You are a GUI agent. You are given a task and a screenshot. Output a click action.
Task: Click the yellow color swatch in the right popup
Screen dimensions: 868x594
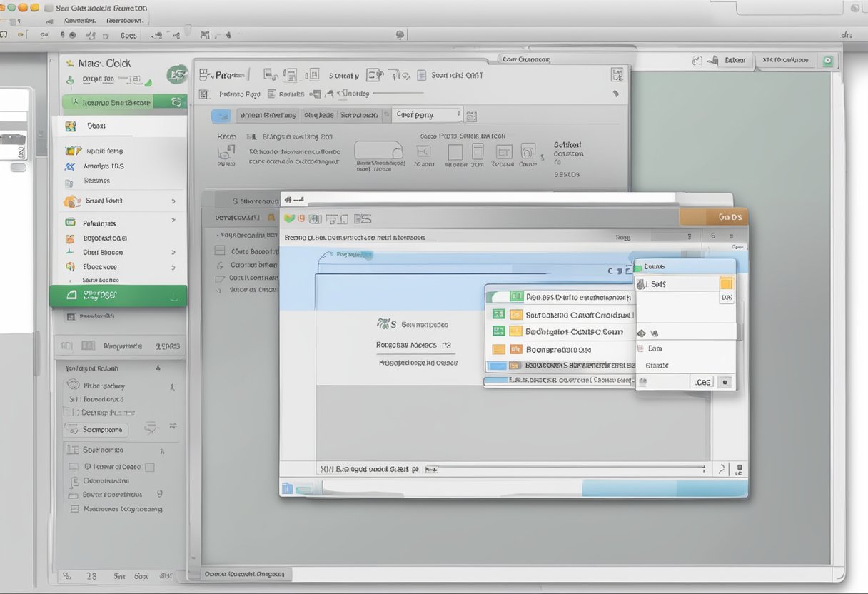coord(726,283)
